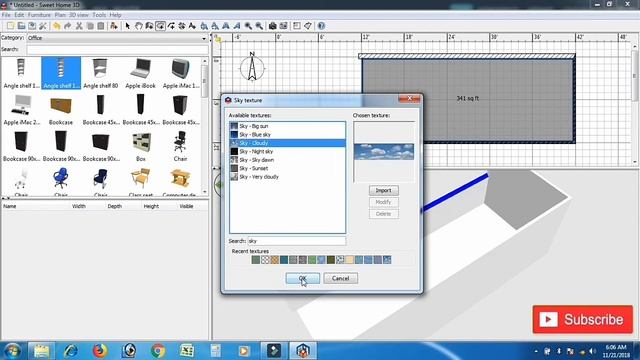Click the Zoom out magnifier icon
This screenshot has height=360, width=640.
(259, 26)
